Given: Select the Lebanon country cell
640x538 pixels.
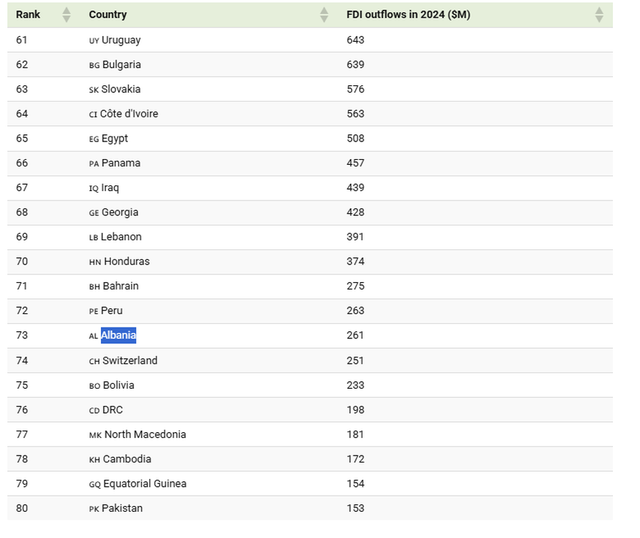Looking at the screenshot, I should point(115,237).
